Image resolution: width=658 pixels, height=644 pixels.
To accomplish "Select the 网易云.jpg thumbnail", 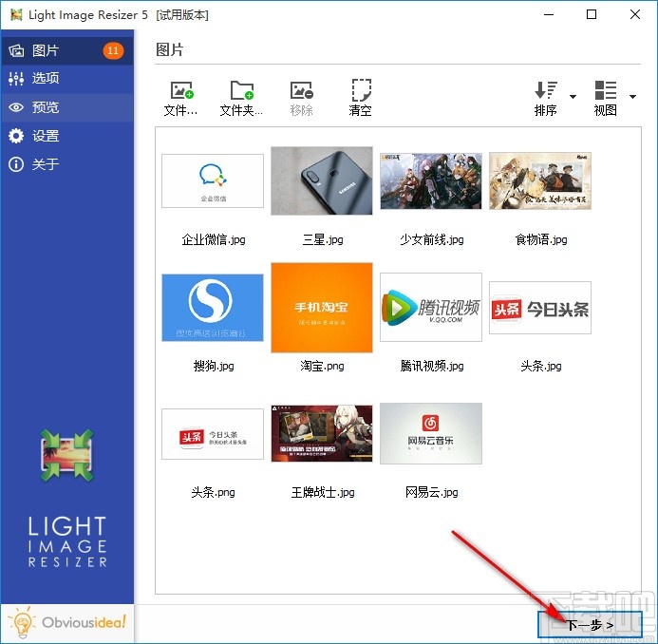I will pos(431,434).
